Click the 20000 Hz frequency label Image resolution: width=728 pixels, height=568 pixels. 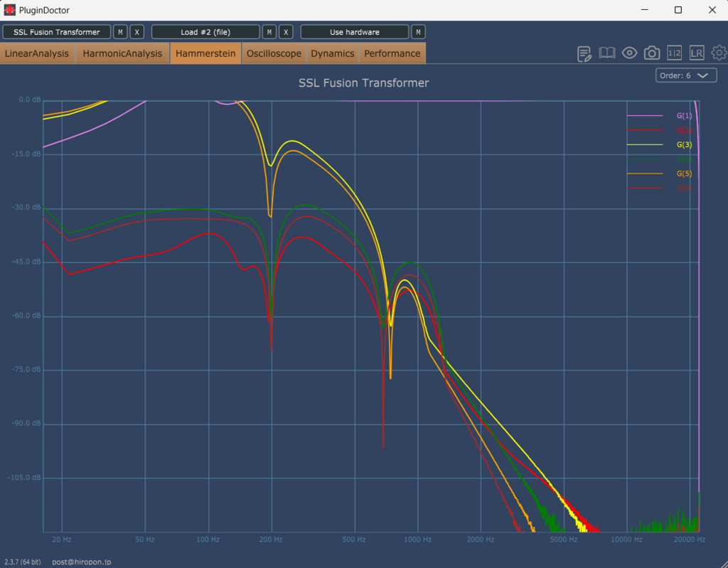(690, 539)
